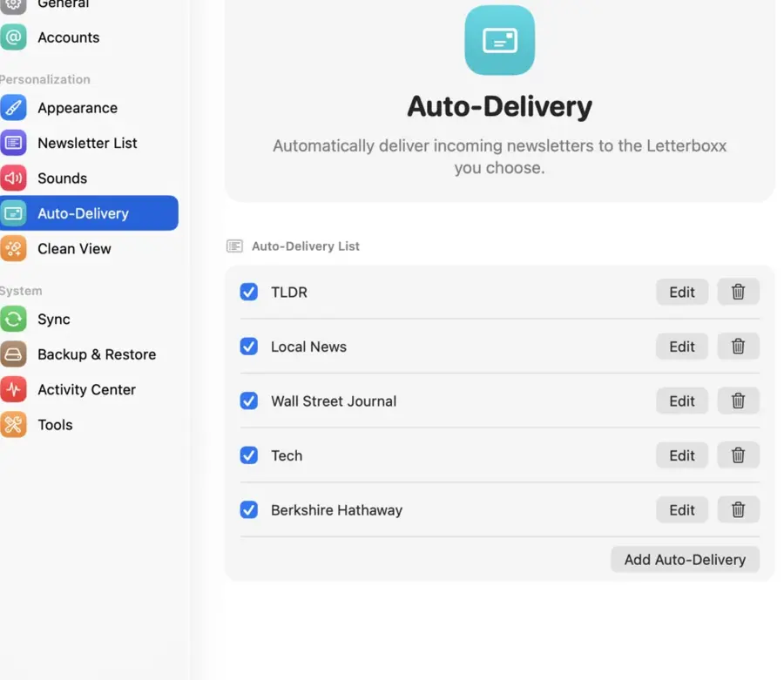Screen dimensions: 784x680
Task: Click the 'TLDR' row label
Action: tap(289, 293)
